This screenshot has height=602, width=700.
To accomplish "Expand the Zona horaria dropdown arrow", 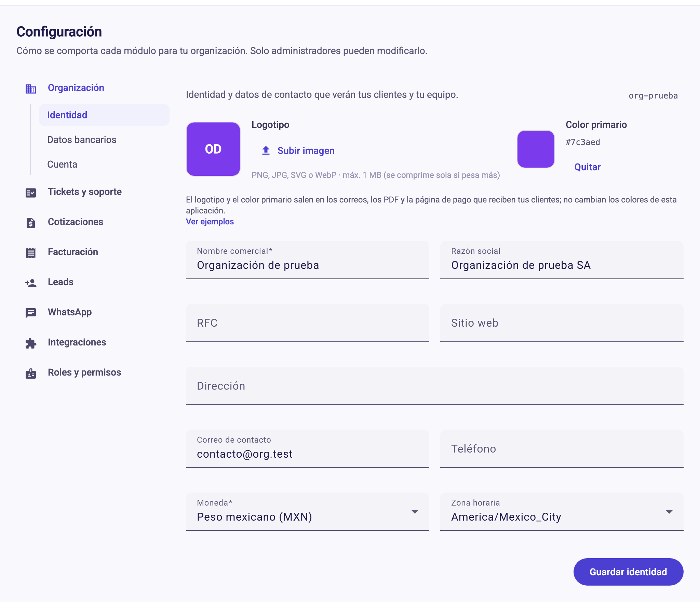I will (669, 512).
